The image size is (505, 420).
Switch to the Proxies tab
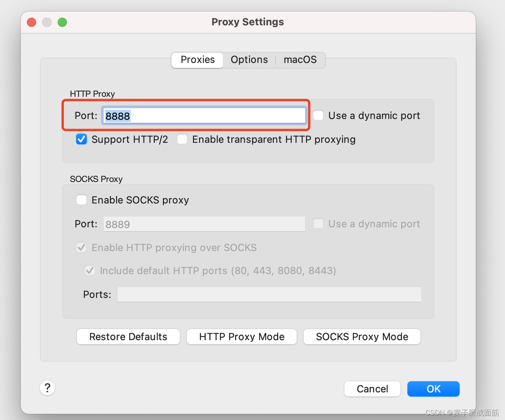tap(198, 60)
